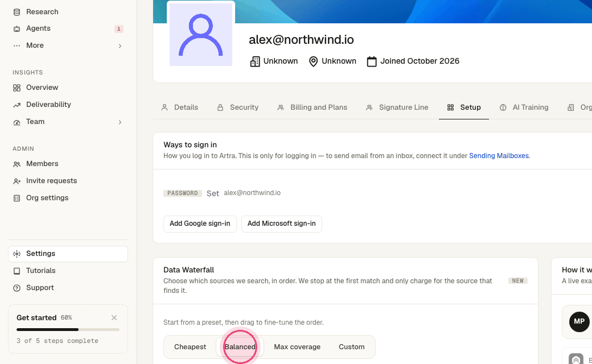Screen dimensions: 592x364
Task: Open the Overview grid icon
Action: pyautogui.click(x=17, y=88)
